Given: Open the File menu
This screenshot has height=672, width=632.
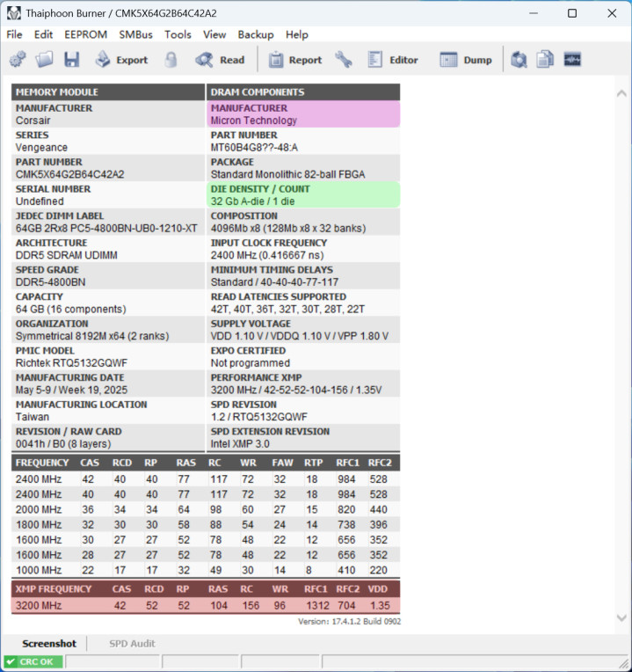Looking at the screenshot, I should (14, 34).
